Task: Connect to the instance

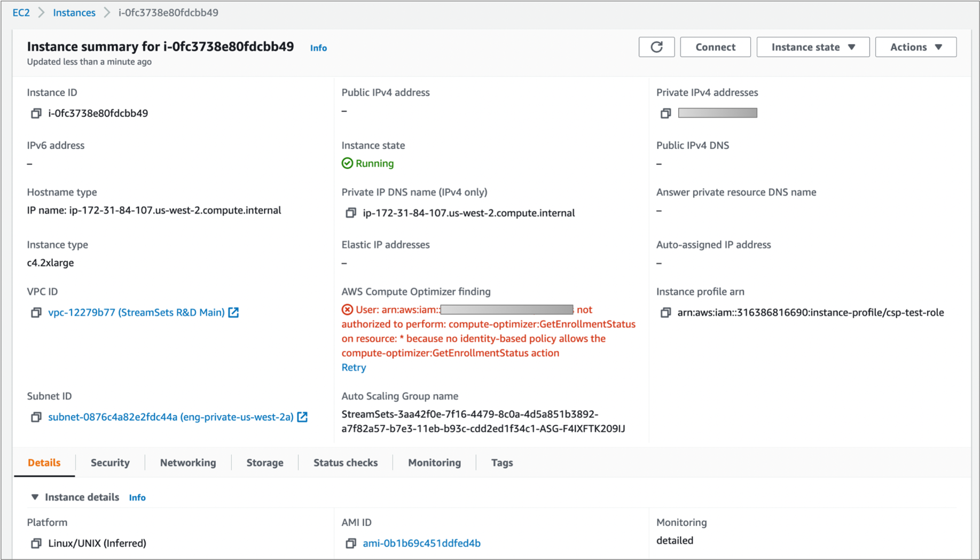Action: 715,47
